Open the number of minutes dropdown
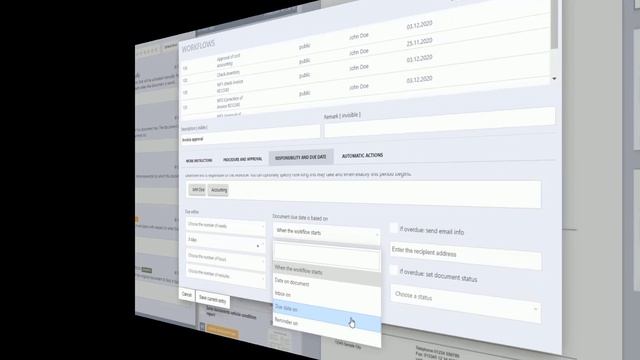The width and height of the screenshot is (640, 360). click(225, 275)
